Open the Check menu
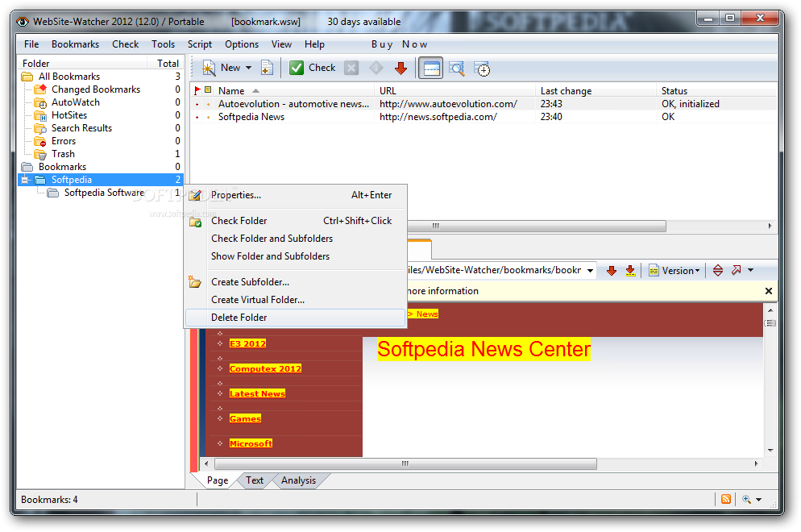Viewport: 801px width, 532px height. pyautogui.click(x=125, y=44)
